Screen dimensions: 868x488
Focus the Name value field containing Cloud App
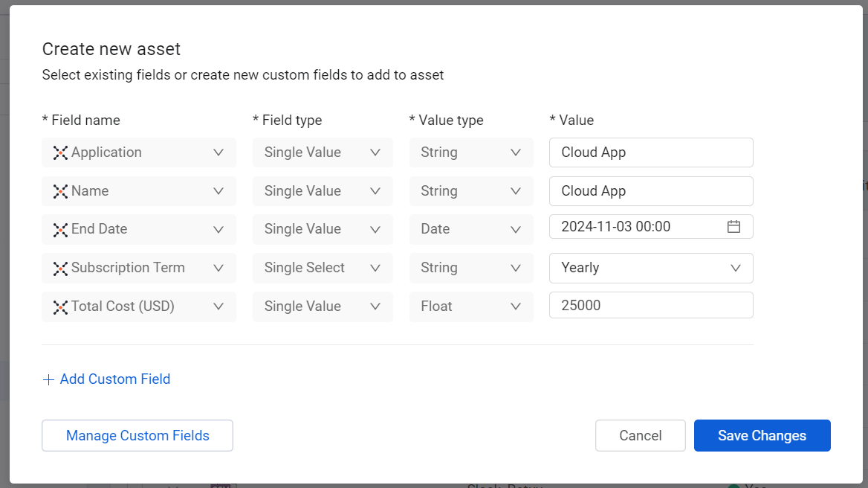pyautogui.click(x=650, y=191)
